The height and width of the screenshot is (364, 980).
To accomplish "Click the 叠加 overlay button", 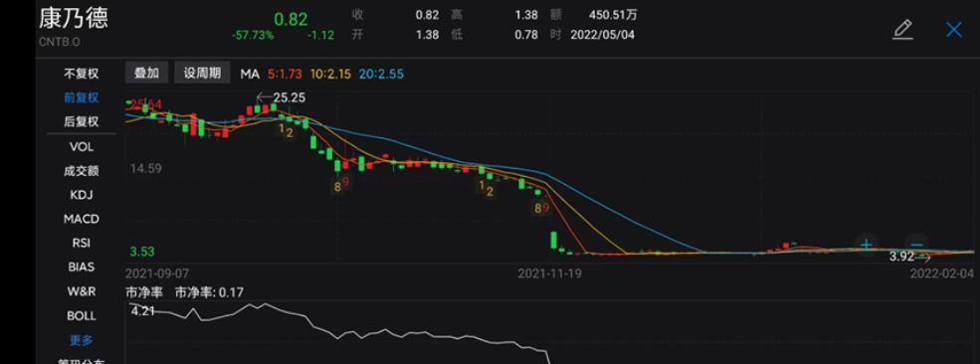I will click(x=147, y=73).
